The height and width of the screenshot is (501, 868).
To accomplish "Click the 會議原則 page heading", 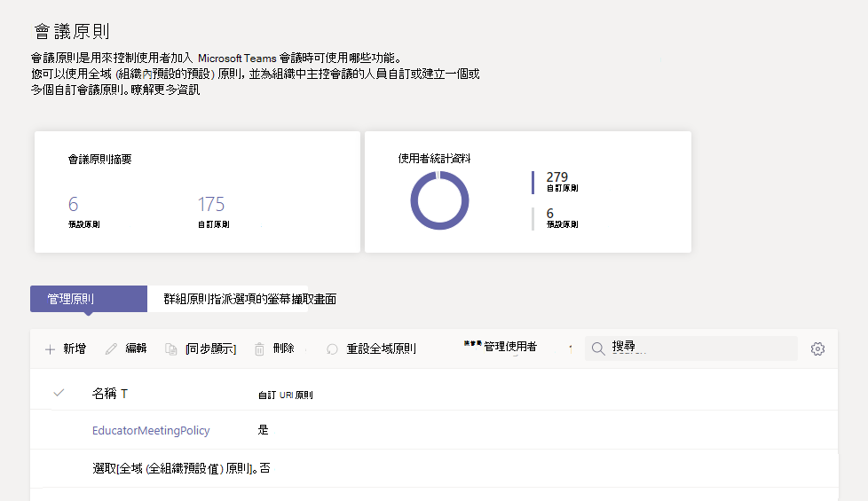I will point(72,31).
